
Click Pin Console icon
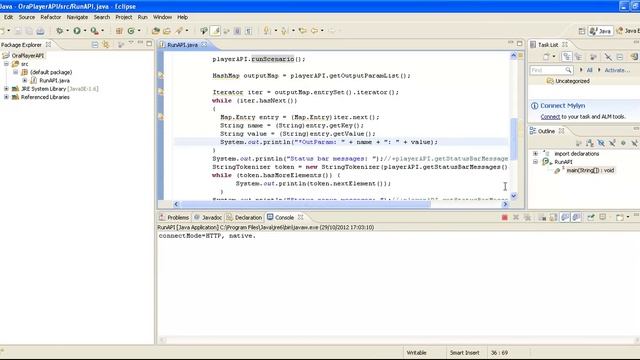coord(591,218)
